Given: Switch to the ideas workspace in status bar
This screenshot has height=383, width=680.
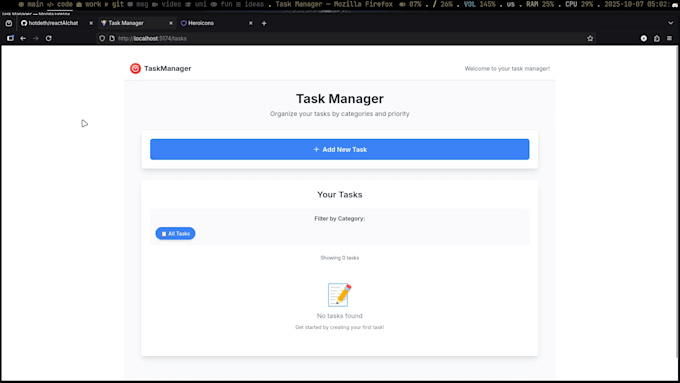Looking at the screenshot, I should tap(250, 4).
